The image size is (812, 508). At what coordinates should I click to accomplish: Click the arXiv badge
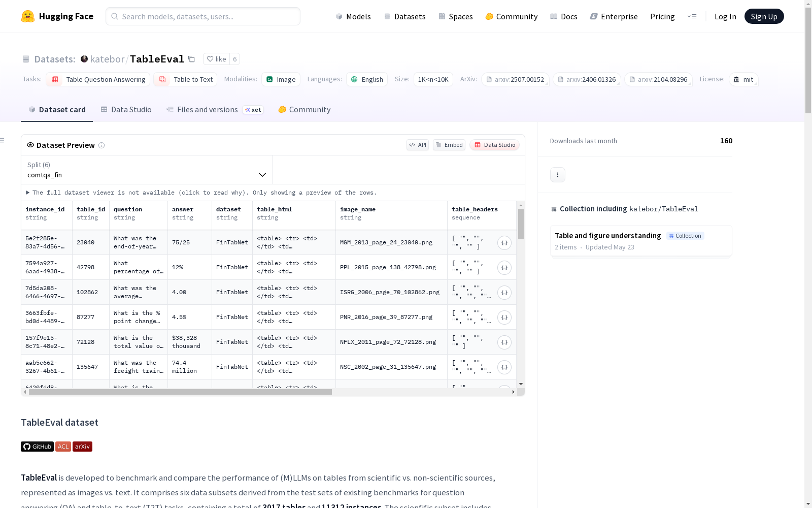coord(82,447)
